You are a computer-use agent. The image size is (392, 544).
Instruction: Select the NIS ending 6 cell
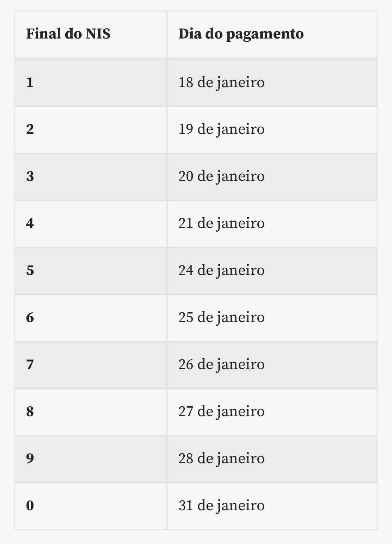[x=91, y=318]
